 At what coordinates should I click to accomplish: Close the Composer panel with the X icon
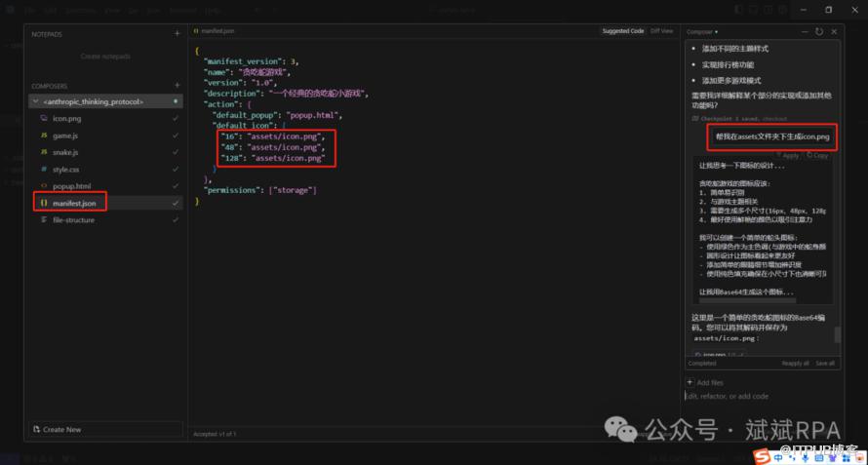(834, 32)
